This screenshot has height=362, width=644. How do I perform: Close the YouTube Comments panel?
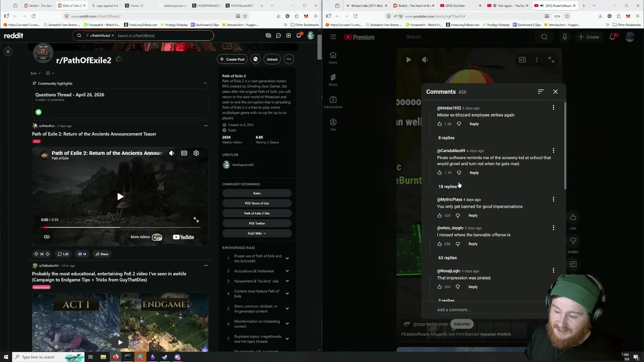tap(555, 92)
